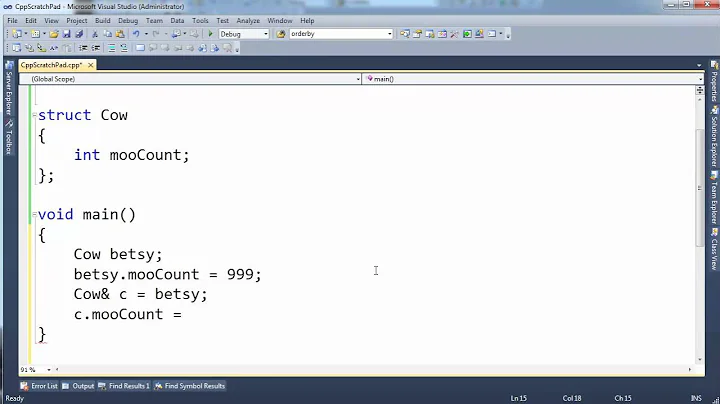Save the file with the floppy icon
720x404 pixels.
[x=67, y=34]
